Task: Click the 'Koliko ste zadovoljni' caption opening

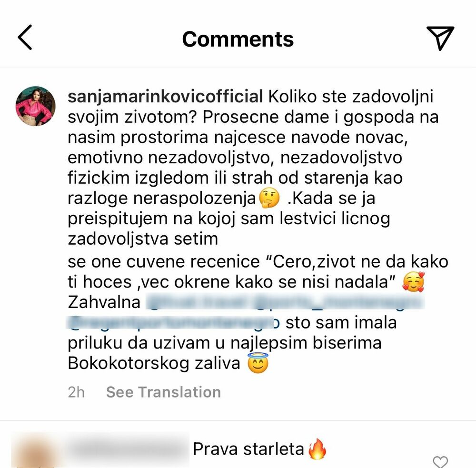Action: coord(351,97)
